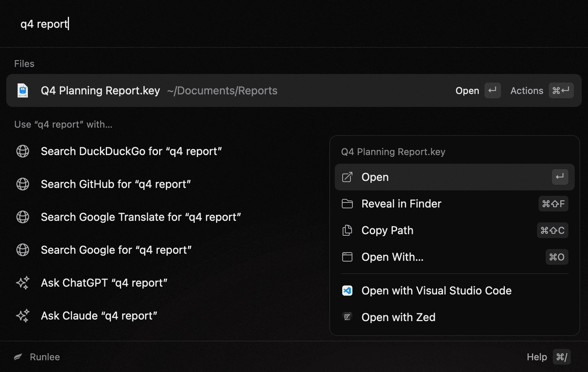
Task: Click the ⌘O shortcut badge
Action: 557,257
